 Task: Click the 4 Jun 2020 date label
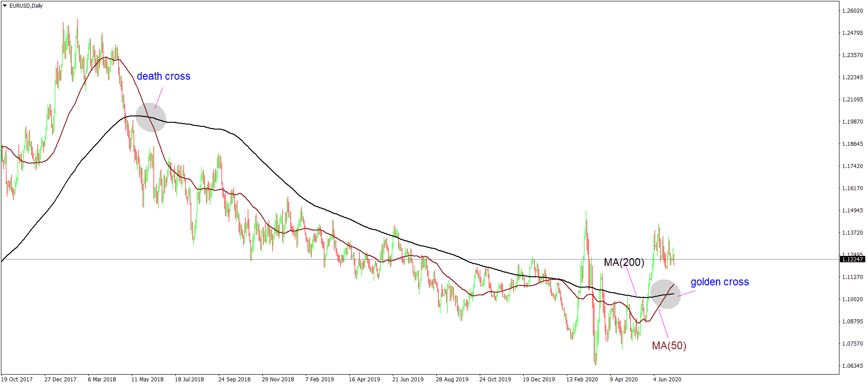[667, 380]
